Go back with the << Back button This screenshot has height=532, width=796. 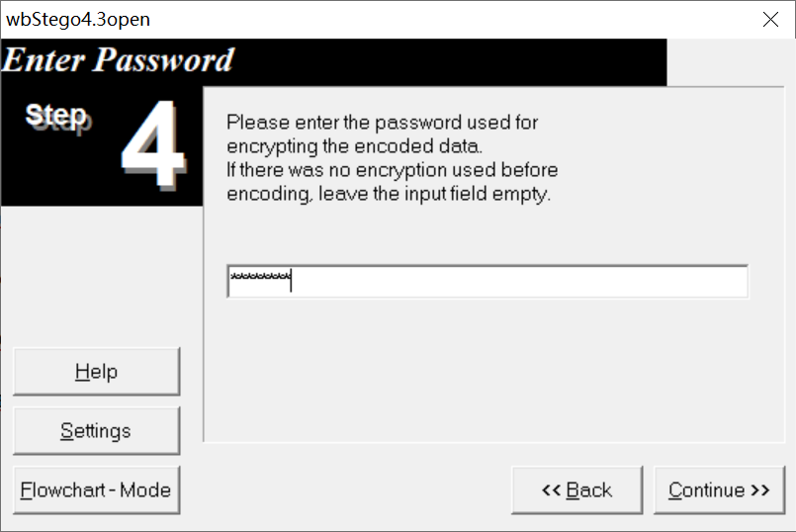577,489
